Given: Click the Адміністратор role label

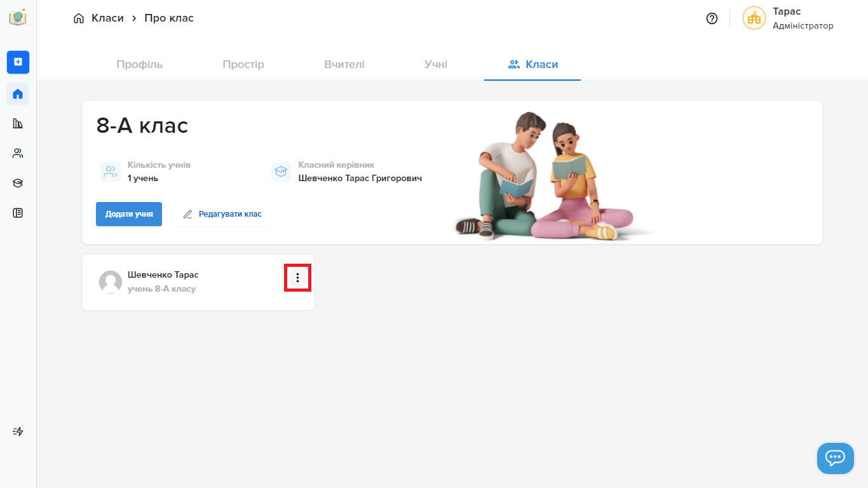Looking at the screenshot, I should 803,26.
